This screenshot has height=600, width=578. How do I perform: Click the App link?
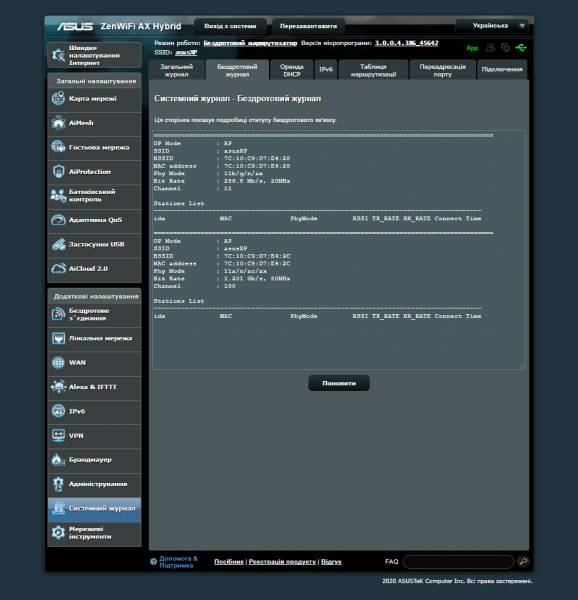[x=472, y=48]
